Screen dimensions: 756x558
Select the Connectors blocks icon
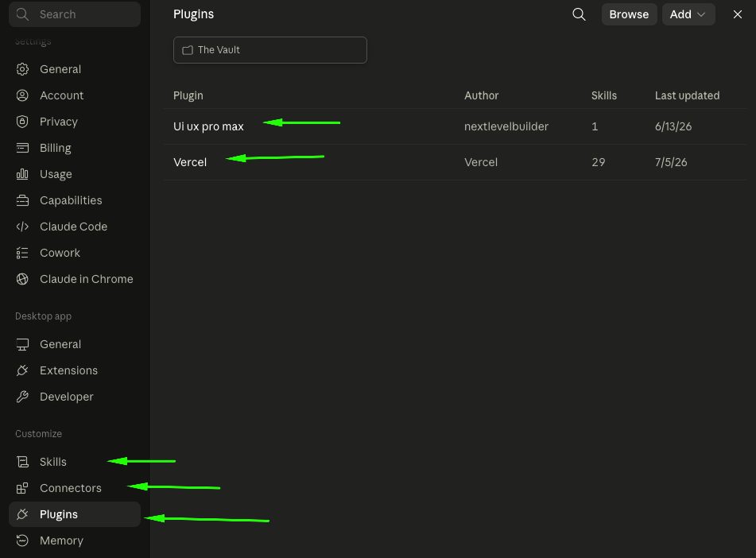pos(22,488)
